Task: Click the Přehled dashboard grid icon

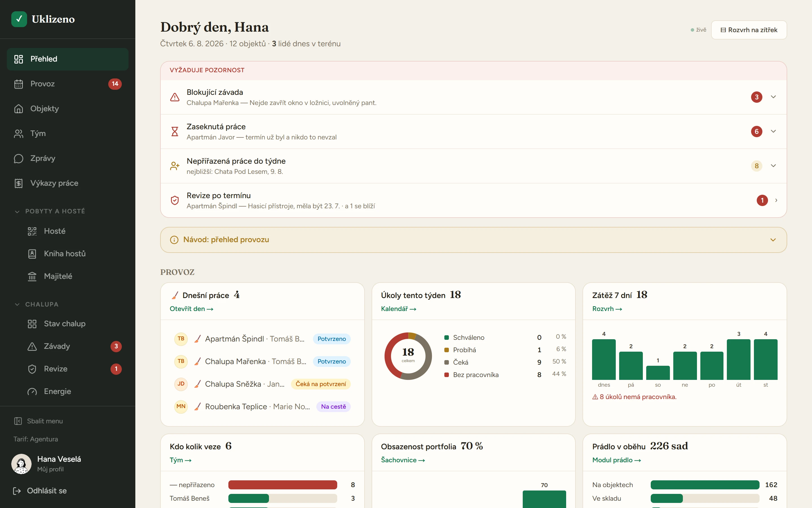Action: [x=18, y=59]
